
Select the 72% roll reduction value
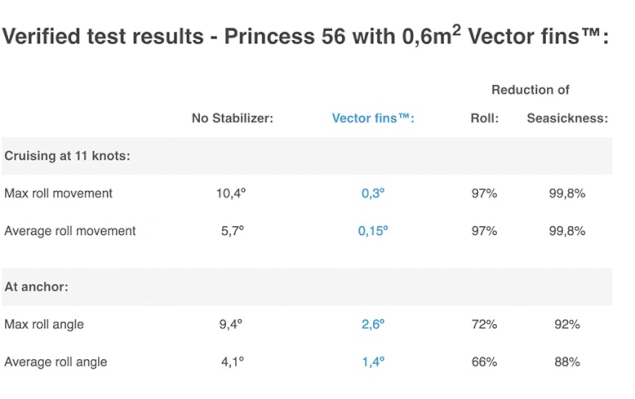point(484,324)
